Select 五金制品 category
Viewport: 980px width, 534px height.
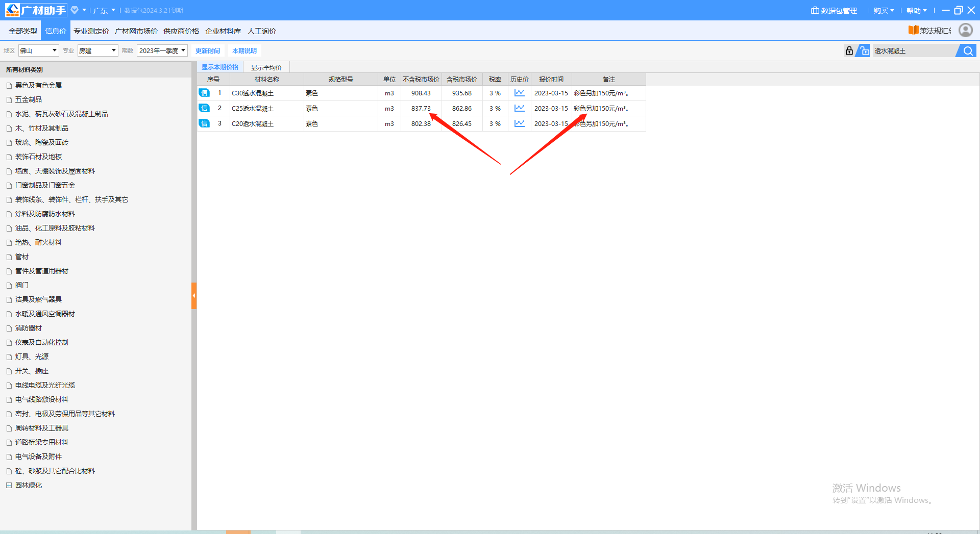coord(29,99)
